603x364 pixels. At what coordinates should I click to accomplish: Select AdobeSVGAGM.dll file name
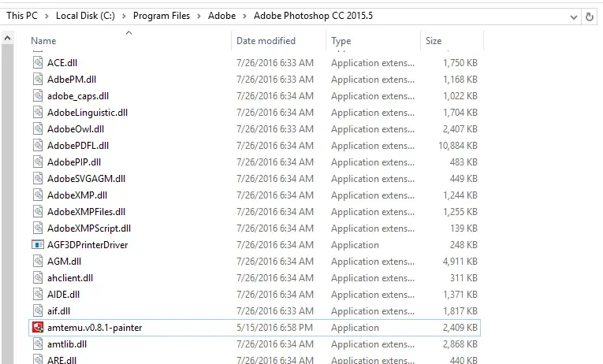(86, 178)
